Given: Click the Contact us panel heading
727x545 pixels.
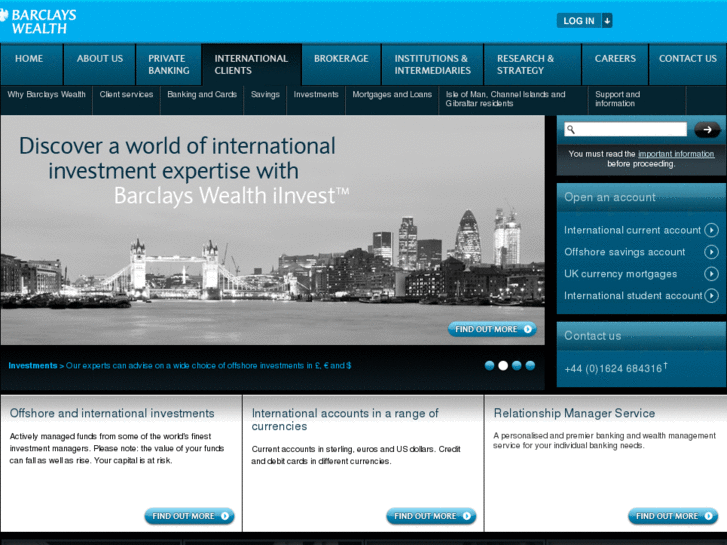Looking at the screenshot, I should [593, 336].
